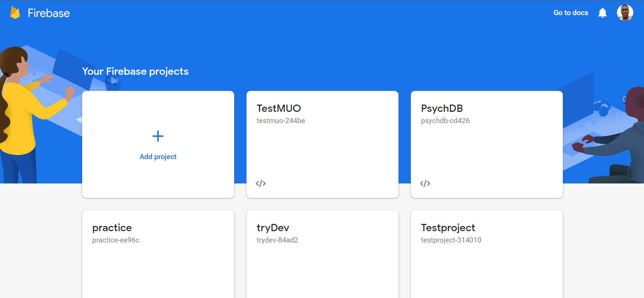Open the Testproject project card
Screen dimensions: 644x298
(487, 254)
